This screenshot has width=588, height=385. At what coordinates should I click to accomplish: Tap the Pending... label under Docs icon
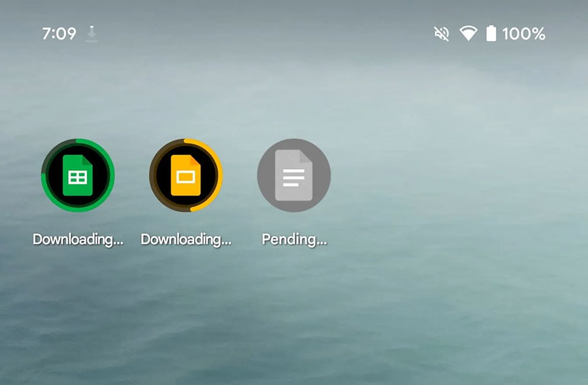pos(295,239)
